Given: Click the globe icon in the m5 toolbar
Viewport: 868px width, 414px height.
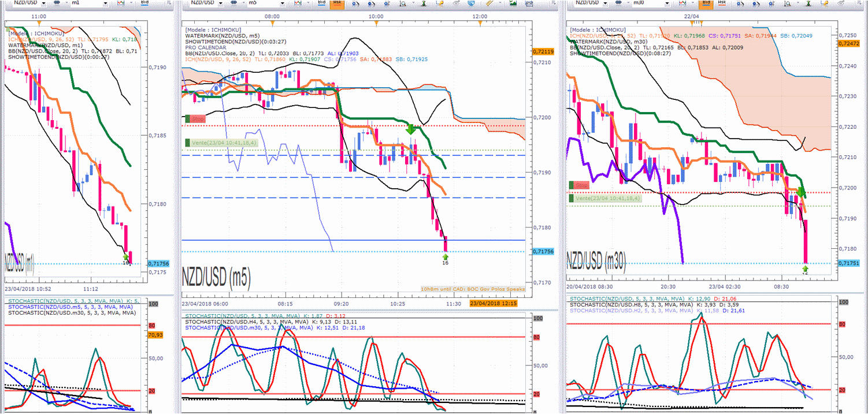Looking at the screenshot, I should [471, 3].
